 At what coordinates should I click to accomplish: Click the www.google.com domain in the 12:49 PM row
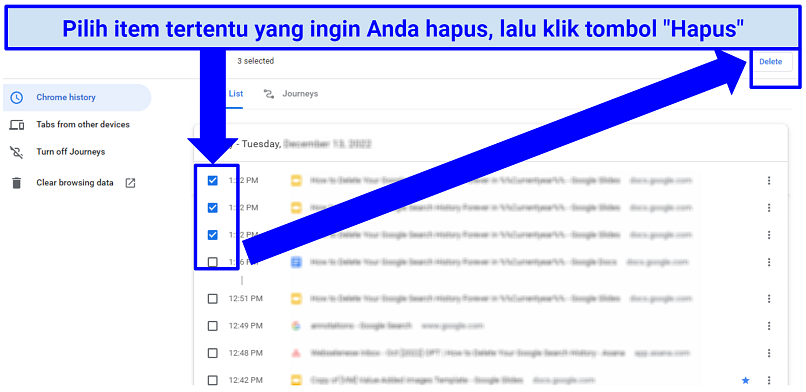pyautogui.click(x=452, y=326)
